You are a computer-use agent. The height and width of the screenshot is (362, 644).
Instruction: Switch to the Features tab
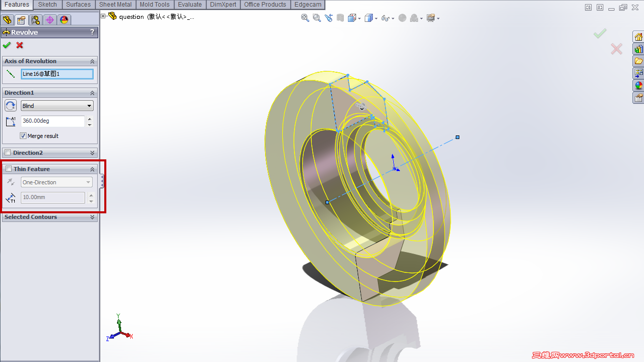[17, 5]
